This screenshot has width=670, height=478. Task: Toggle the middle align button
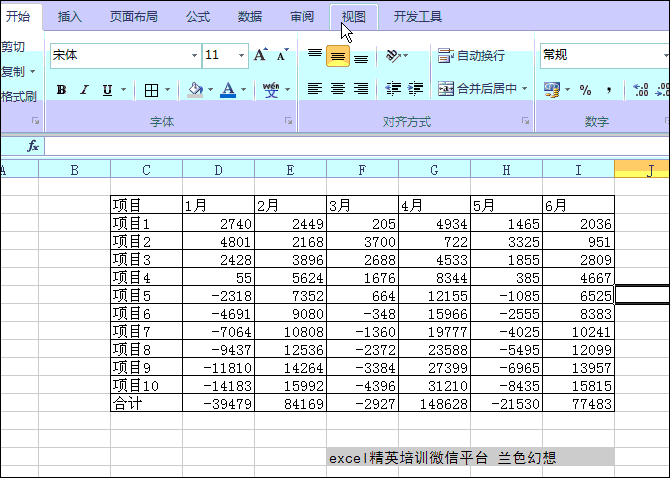point(338,57)
